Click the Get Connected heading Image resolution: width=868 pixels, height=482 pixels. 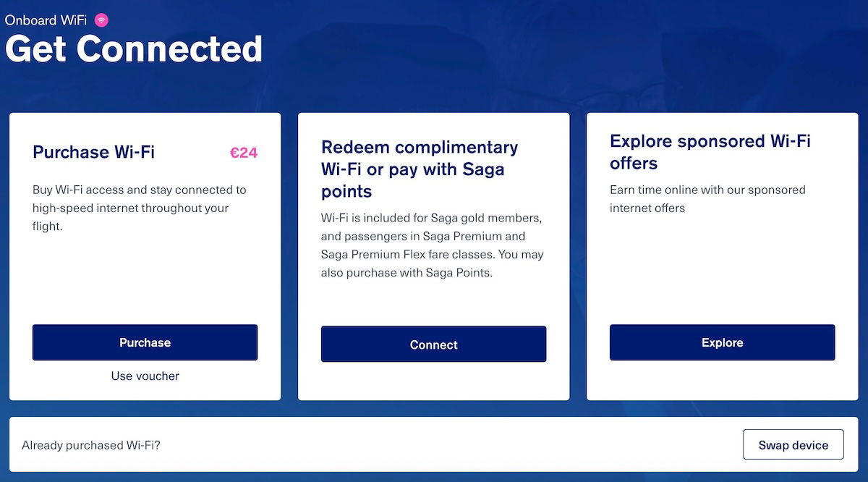(134, 49)
